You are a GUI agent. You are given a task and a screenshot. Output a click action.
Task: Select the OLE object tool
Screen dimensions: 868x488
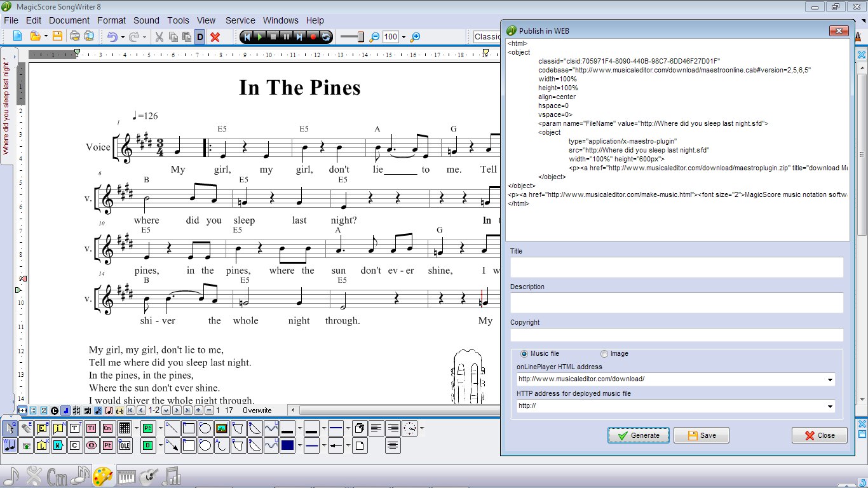pyautogui.click(x=125, y=445)
